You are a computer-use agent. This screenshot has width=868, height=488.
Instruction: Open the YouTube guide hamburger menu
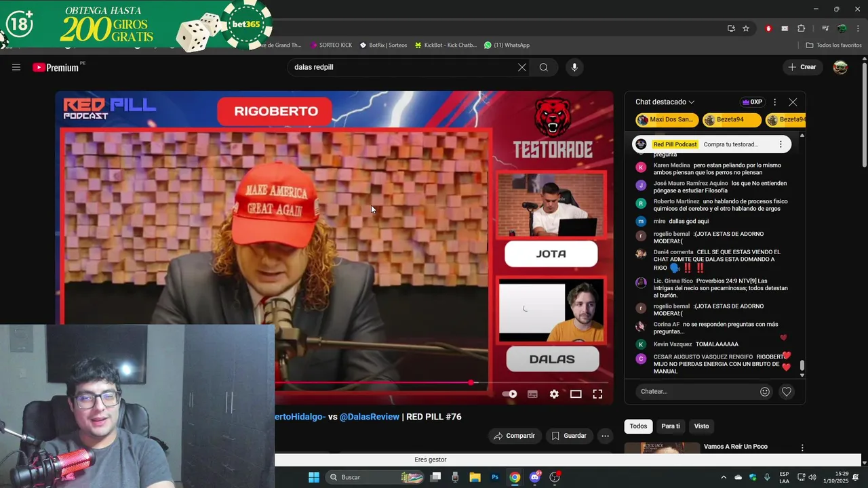click(16, 67)
